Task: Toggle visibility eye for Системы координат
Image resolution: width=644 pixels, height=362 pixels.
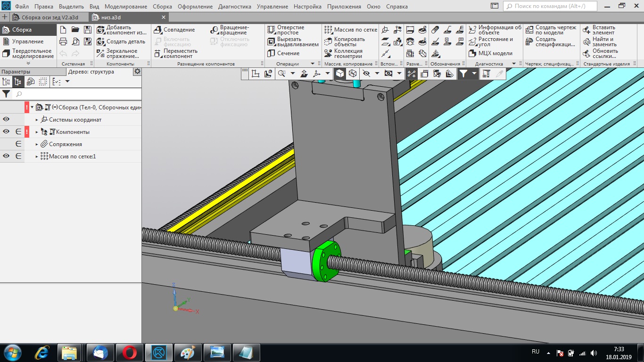Action: click(x=6, y=120)
